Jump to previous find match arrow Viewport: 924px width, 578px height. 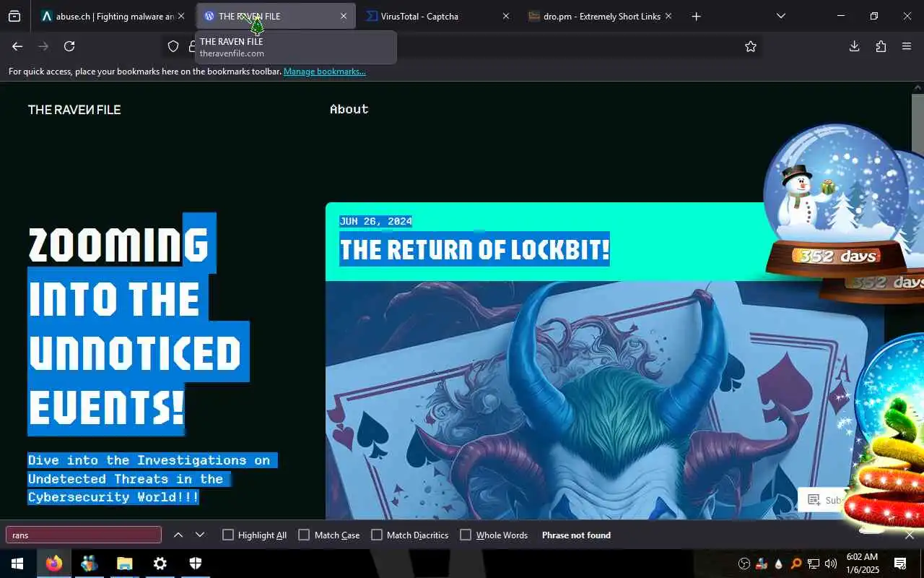tap(178, 535)
